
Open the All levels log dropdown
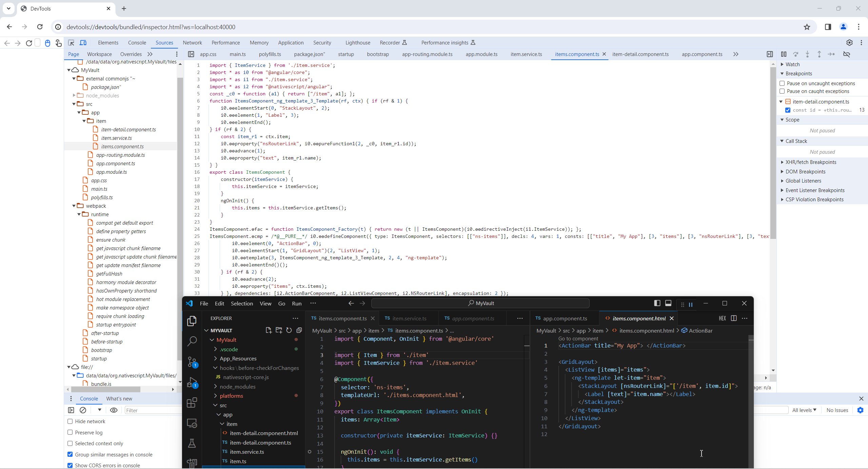[804, 410]
